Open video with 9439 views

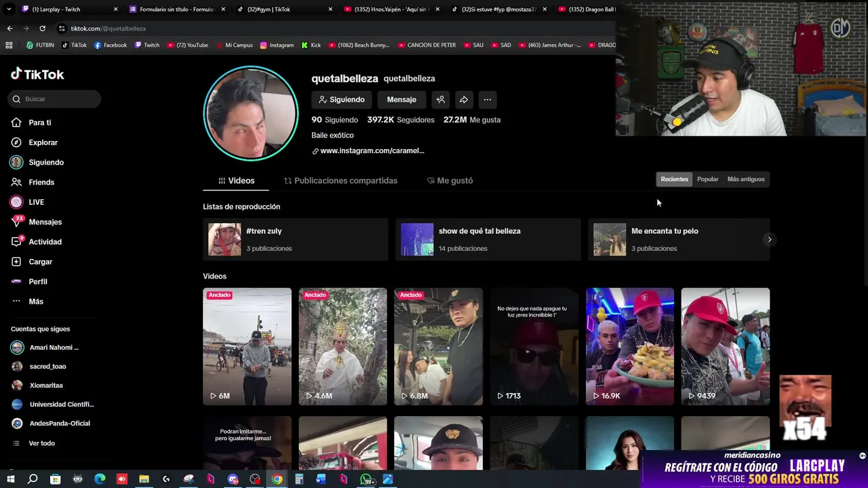(x=725, y=346)
